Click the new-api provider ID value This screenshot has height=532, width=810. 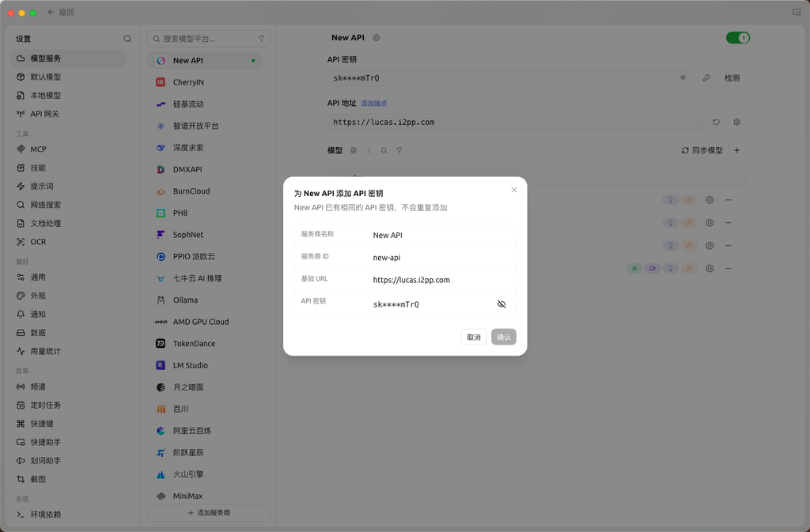pos(386,258)
